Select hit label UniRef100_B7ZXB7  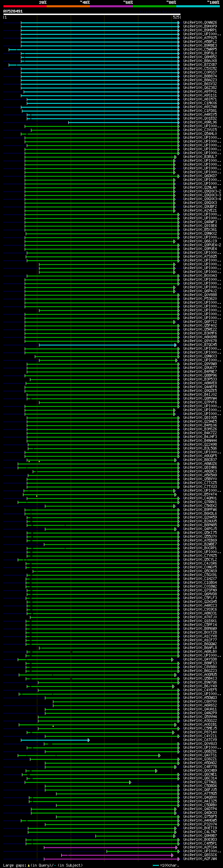[200, 65]
